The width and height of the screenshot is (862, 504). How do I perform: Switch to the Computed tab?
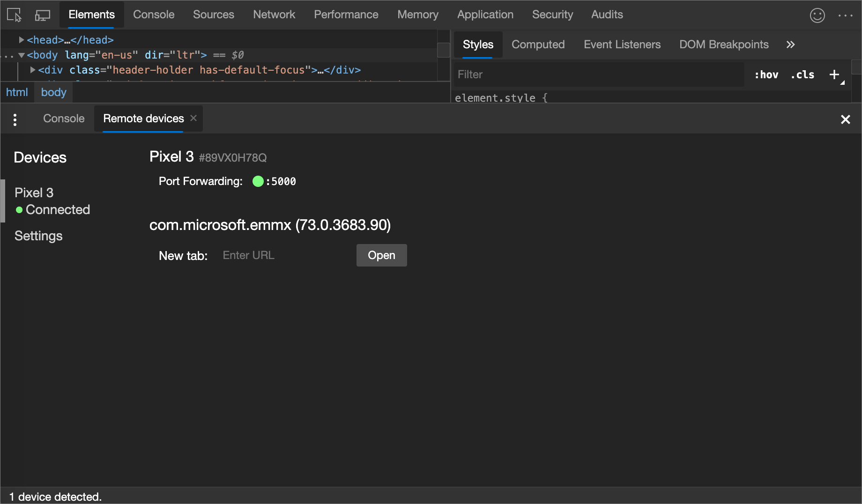538,44
